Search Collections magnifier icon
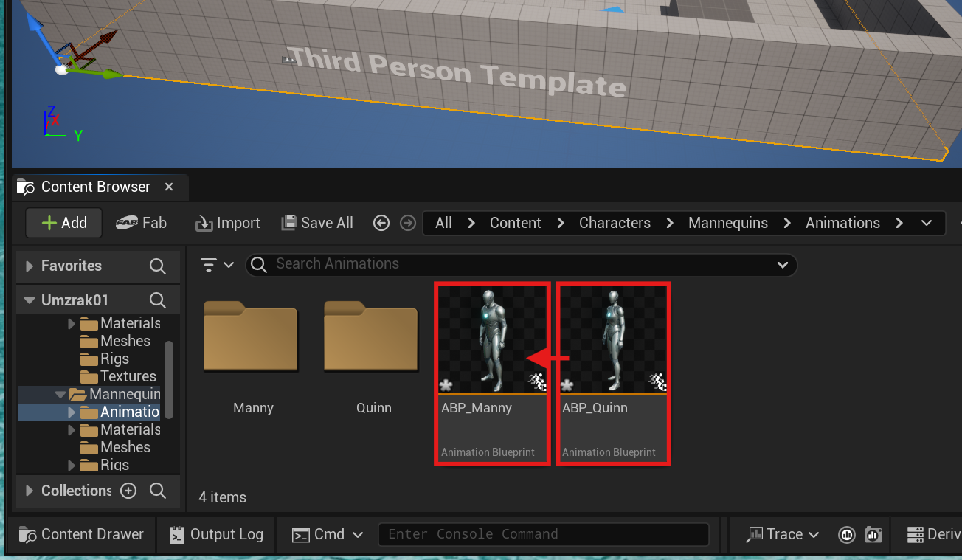The width and height of the screenshot is (962, 560). (x=158, y=491)
